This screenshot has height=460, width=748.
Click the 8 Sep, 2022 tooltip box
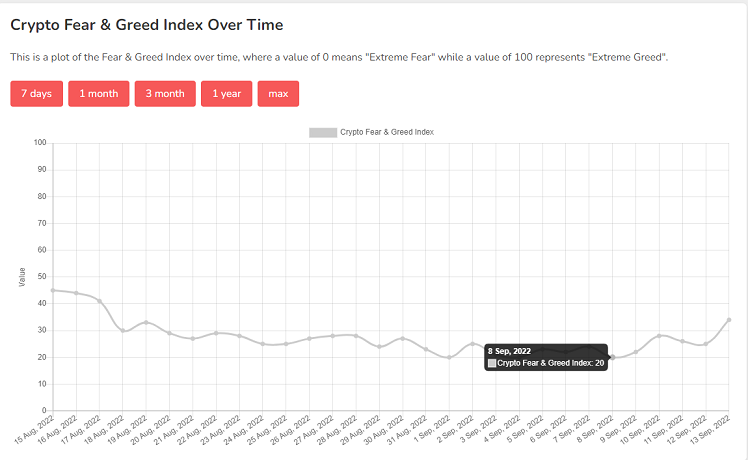546,357
